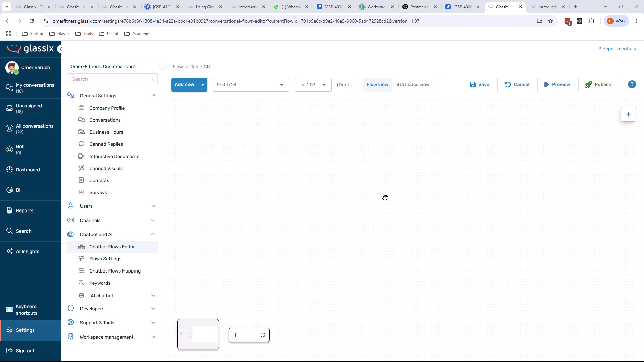This screenshot has width=644, height=362.
Task: Open Search in sidebar
Action: point(31,231)
